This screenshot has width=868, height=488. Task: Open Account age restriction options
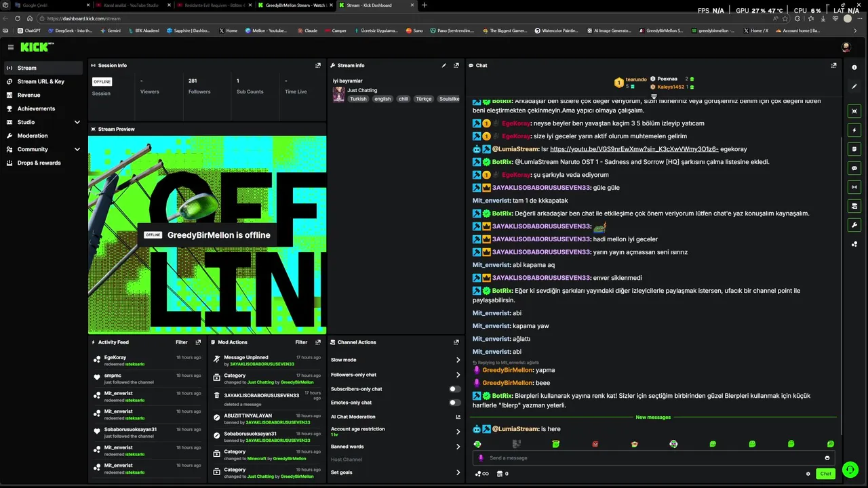click(x=458, y=432)
